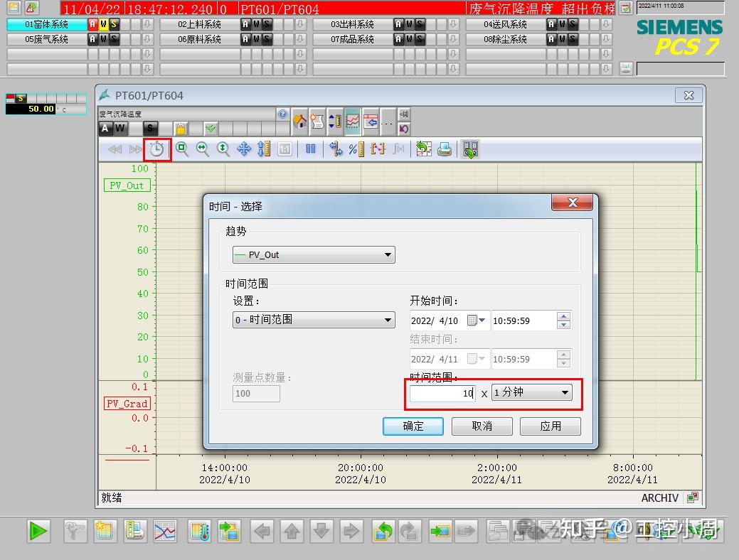
Task: Open faceplate online help question mark
Action: pyautogui.click(x=283, y=116)
